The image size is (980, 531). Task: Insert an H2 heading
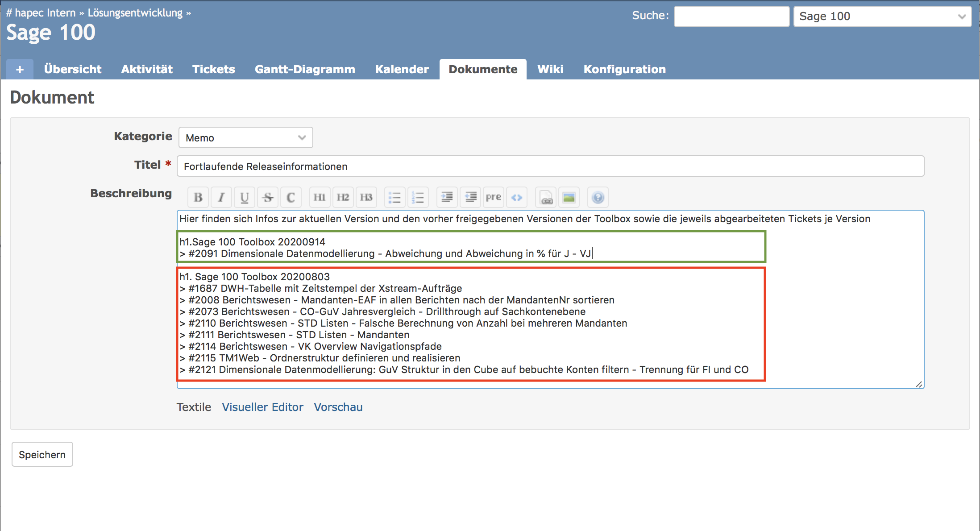[x=343, y=197]
